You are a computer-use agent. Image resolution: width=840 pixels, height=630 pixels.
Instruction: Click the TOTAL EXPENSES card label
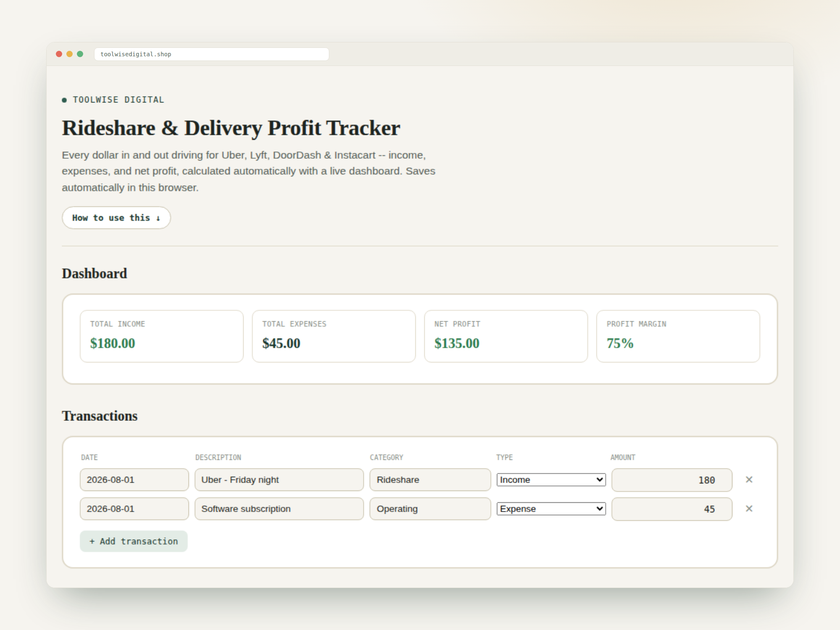tap(294, 324)
